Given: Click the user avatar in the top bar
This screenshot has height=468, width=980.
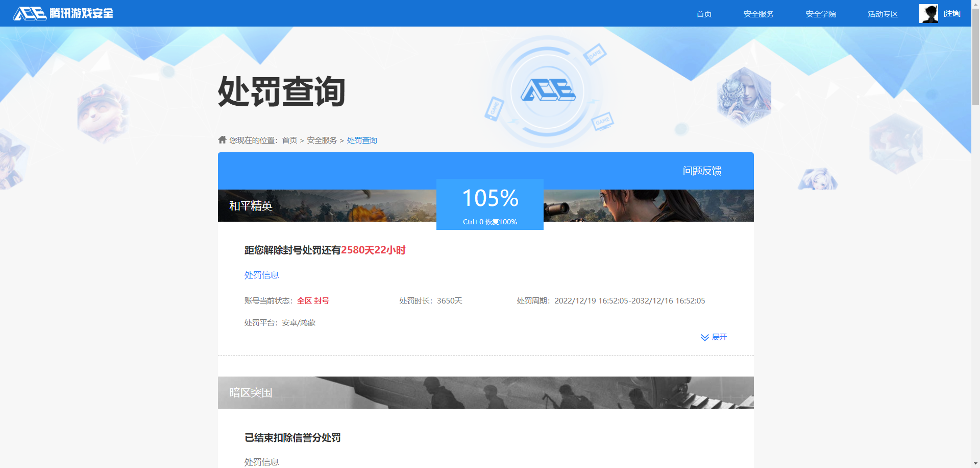Looking at the screenshot, I should [929, 13].
